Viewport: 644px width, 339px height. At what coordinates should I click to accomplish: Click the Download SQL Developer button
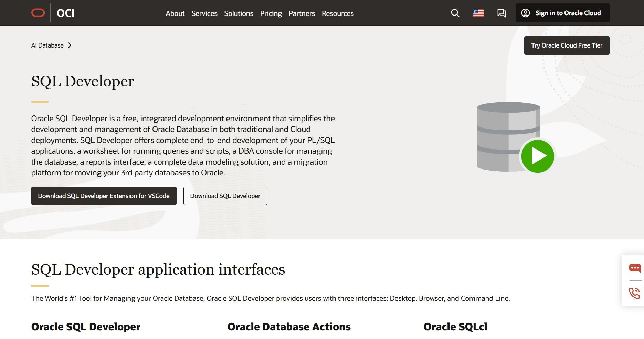point(225,196)
